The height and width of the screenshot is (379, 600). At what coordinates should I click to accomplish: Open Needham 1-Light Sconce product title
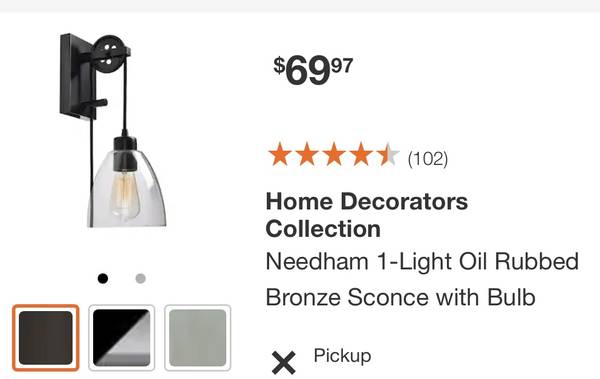coord(422,279)
